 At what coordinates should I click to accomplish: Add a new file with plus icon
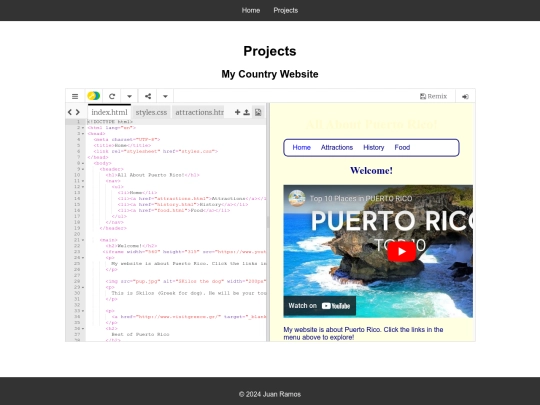[237, 112]
